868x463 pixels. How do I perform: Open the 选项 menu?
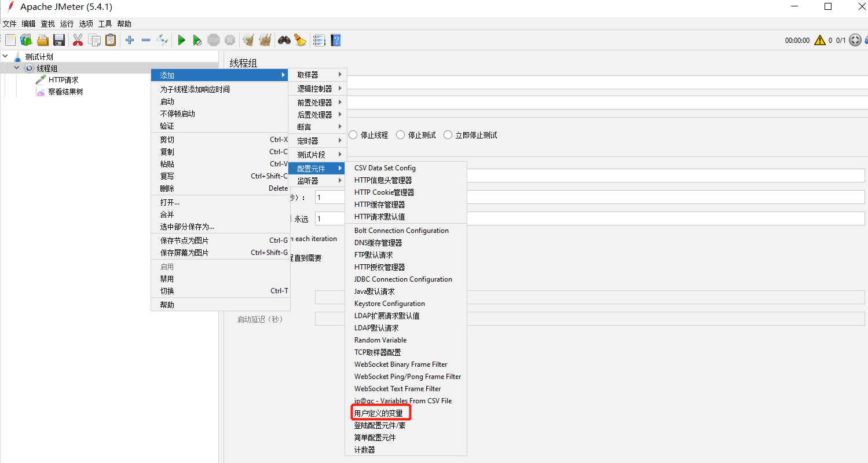[x=86, y=24]
